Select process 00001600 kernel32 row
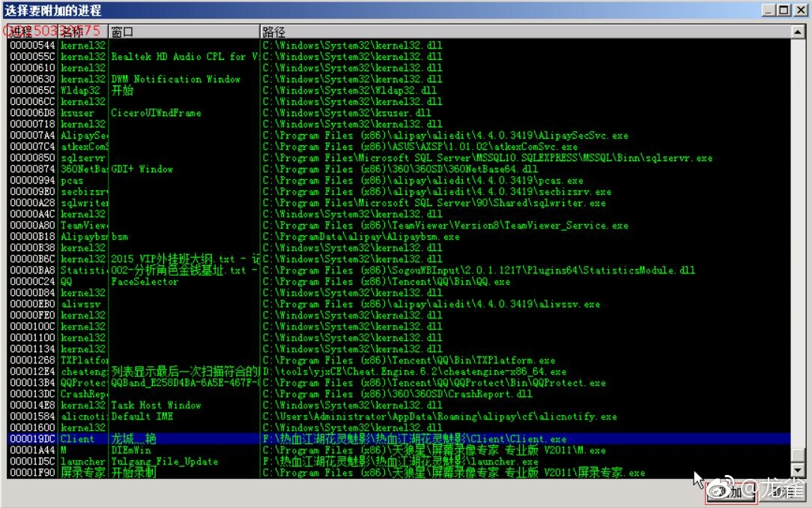The image size is (812, 508). (x=399, y=427)
